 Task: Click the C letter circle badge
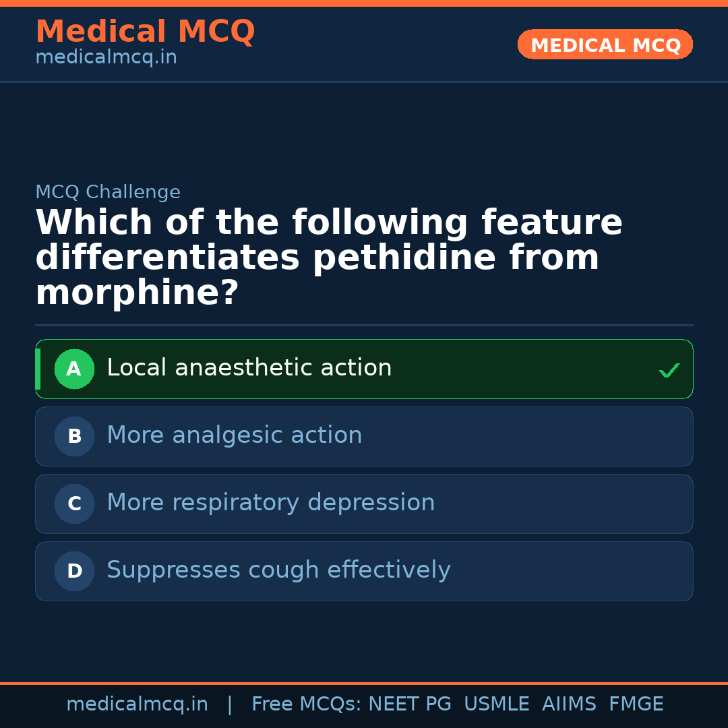tap(74, 504)
